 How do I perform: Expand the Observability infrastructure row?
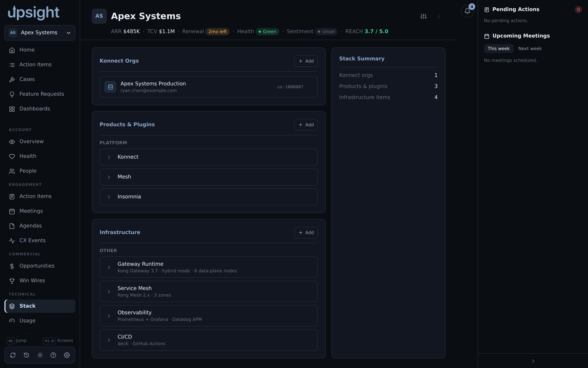coord(209,316)
